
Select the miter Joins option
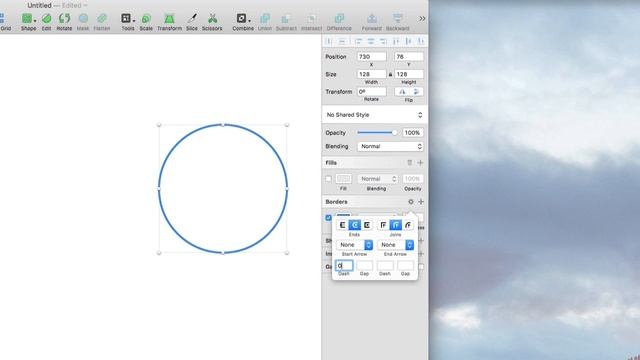tap(383, 225)
